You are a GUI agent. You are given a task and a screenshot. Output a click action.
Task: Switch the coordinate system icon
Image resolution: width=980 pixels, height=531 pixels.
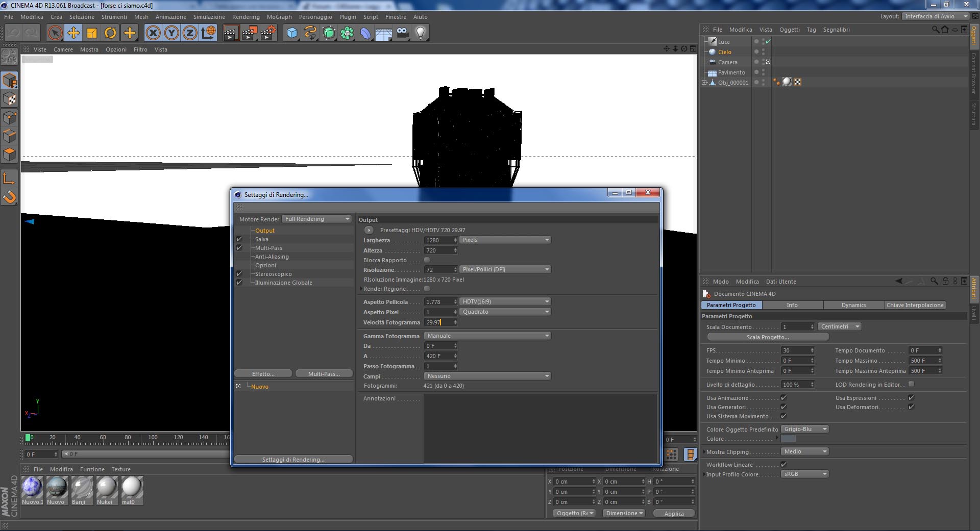click(x=208, y=33)
